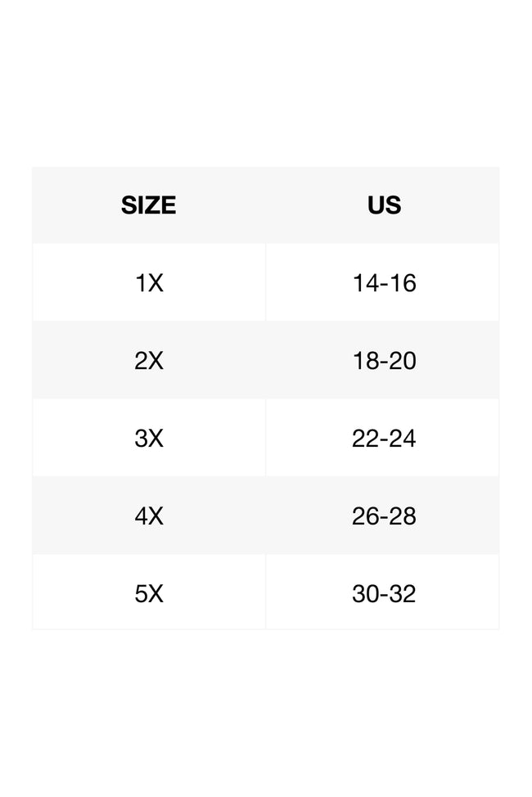Click the 18-20 US value
This screenshot has width=532, height=797.
(384, 361)
